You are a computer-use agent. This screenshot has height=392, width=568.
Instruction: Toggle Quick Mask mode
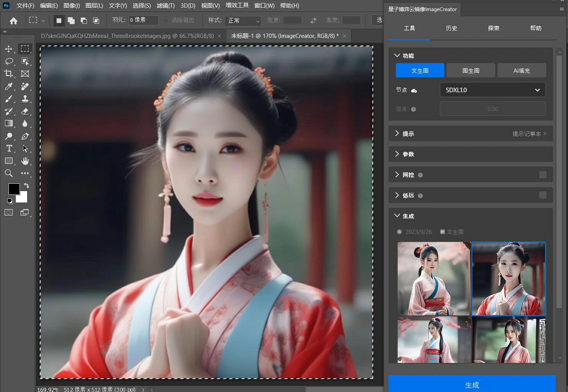(9, 212)
